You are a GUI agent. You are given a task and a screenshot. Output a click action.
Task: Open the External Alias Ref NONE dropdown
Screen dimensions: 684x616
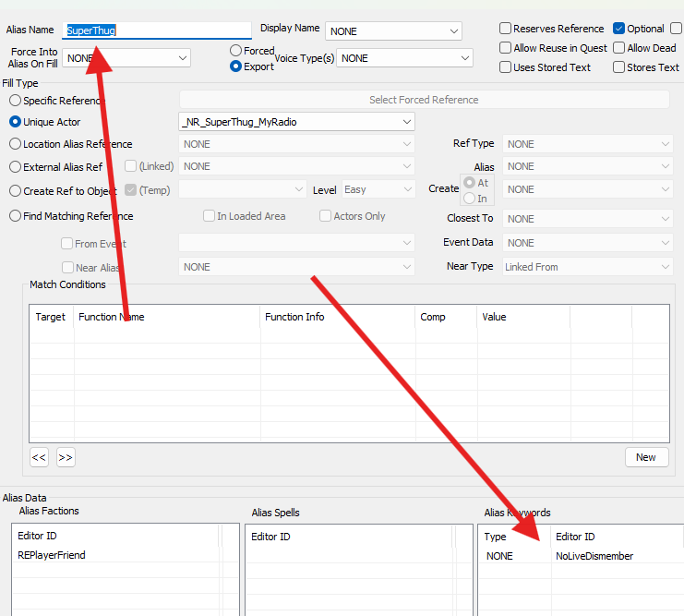click(x=296, y=166)
